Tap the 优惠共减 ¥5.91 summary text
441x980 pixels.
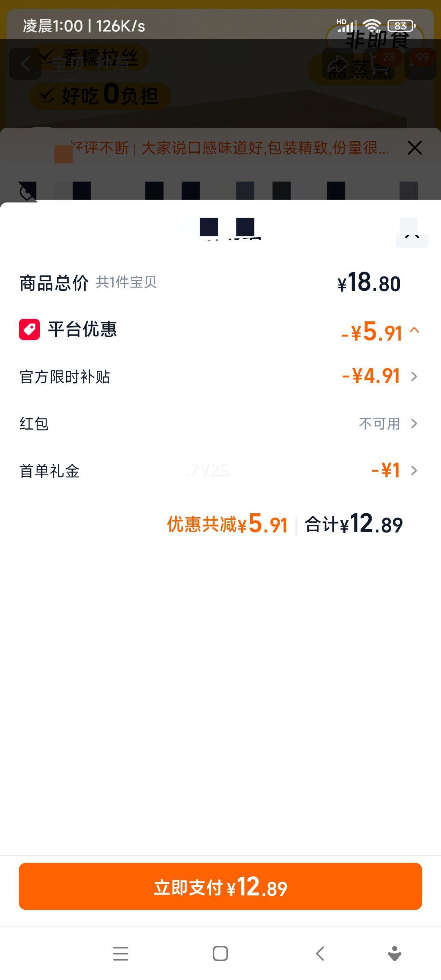227,524
